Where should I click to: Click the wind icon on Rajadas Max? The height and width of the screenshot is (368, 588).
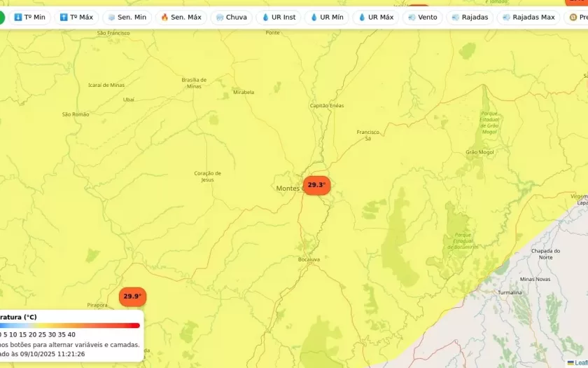pyautogui.click(x=506, y=18)
